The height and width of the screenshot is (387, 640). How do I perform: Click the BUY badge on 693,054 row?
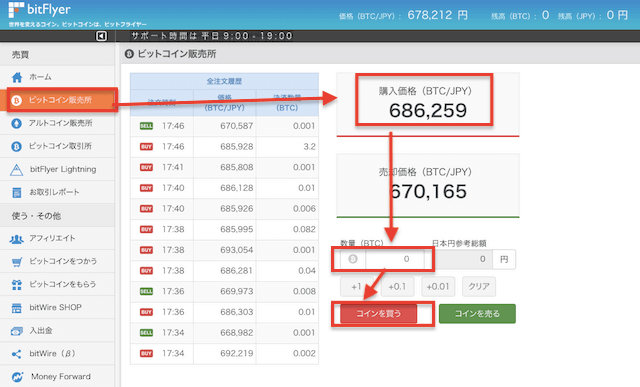coord(146,250)
